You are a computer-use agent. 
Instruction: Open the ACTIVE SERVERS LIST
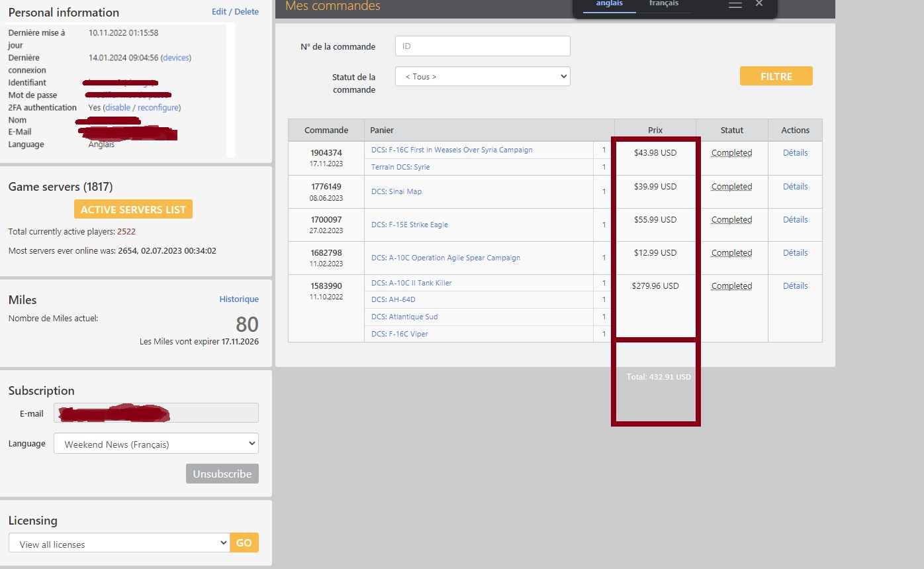(133, 209)
